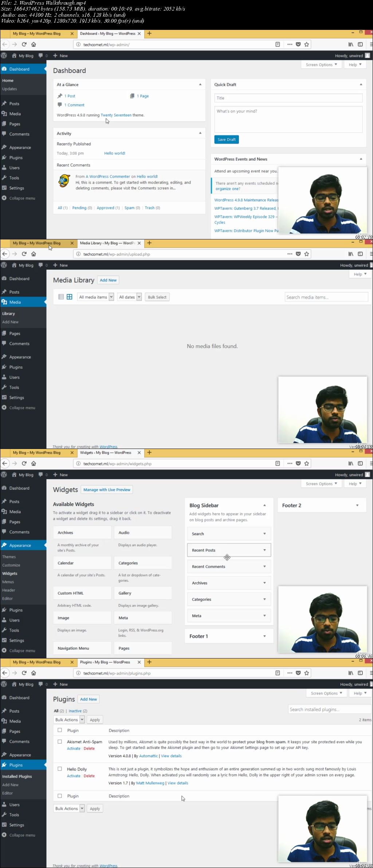This screenshot has height=868, width=373.
Task: Open the library icon in the Plugins frame's browser toolbar
Action: (x=351, y=673)
